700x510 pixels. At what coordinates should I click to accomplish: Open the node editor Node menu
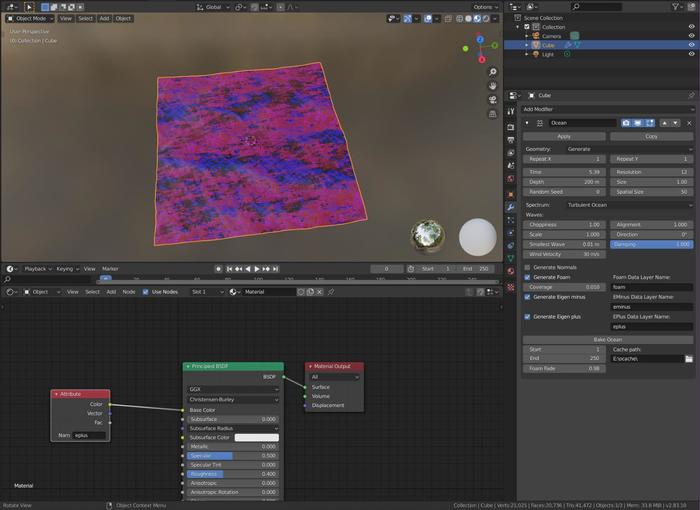tap(129, 292)
